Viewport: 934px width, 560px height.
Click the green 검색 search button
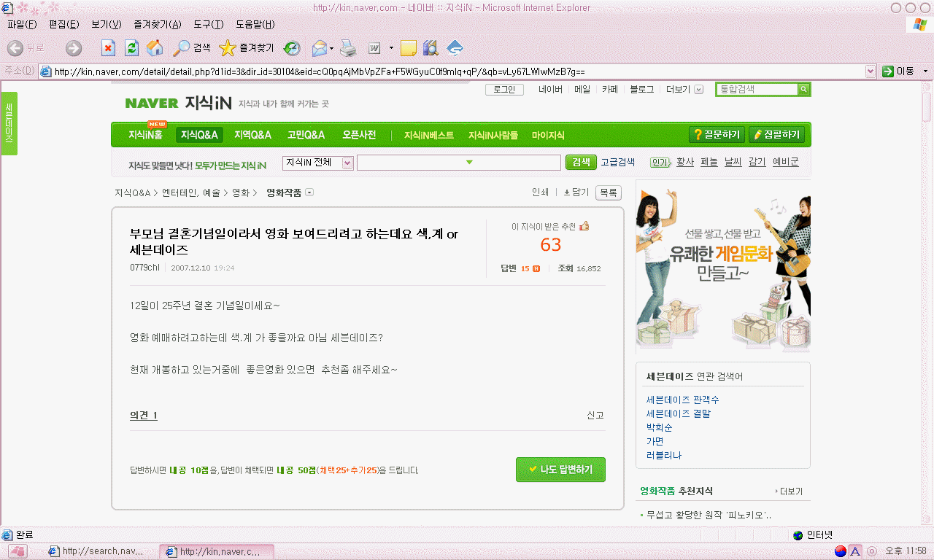[581, 163]
